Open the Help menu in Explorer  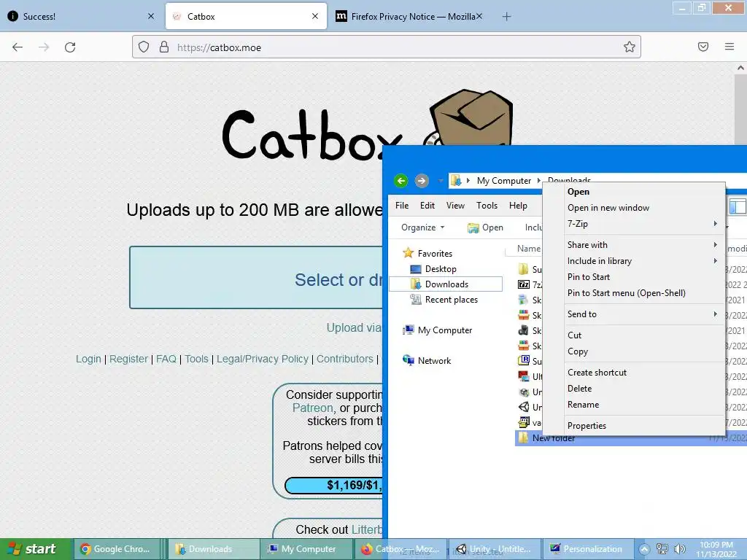coord(518,205)
